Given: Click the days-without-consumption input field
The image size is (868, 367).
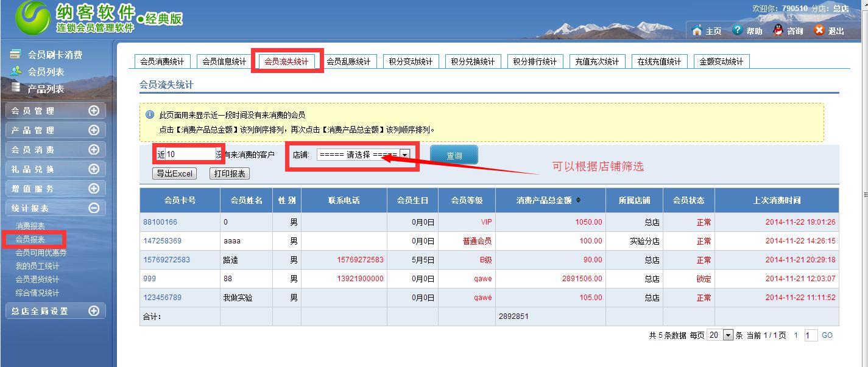Looking at the screenshot, I should coord(189,155).
